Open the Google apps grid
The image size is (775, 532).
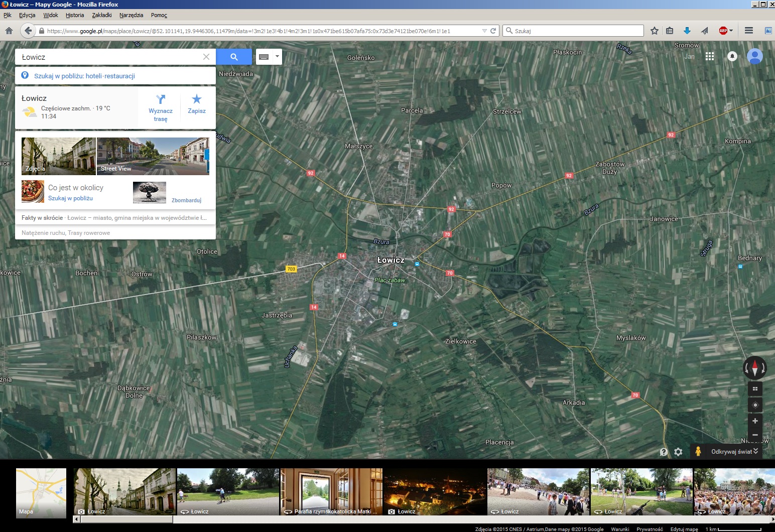709,56
